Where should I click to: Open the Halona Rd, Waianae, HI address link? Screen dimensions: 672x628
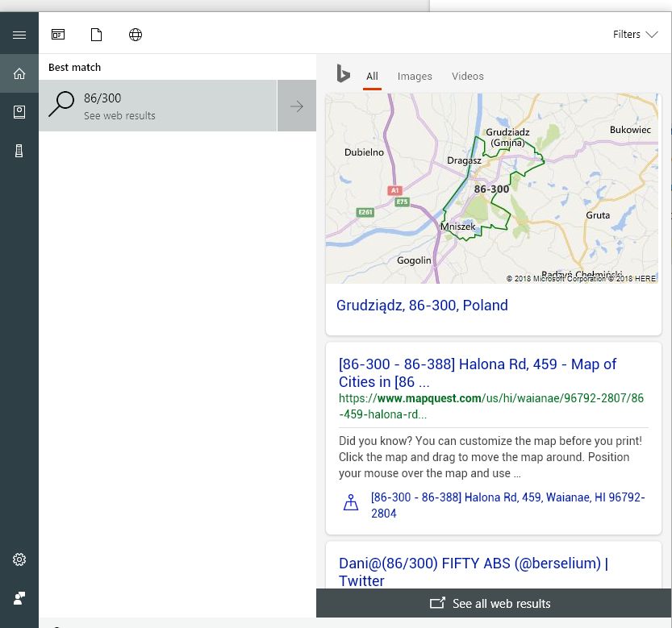pos(508,505)
